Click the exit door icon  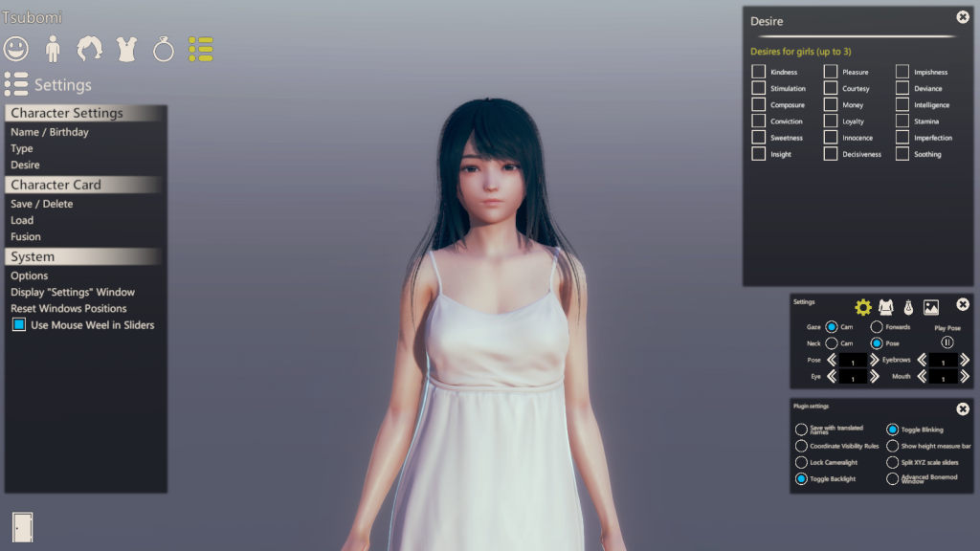pyautogui.click(x=22, y=526)
